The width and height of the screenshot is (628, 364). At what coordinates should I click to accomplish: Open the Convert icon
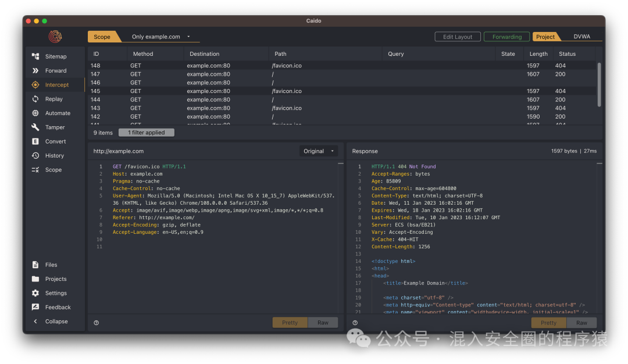(35, 141)
